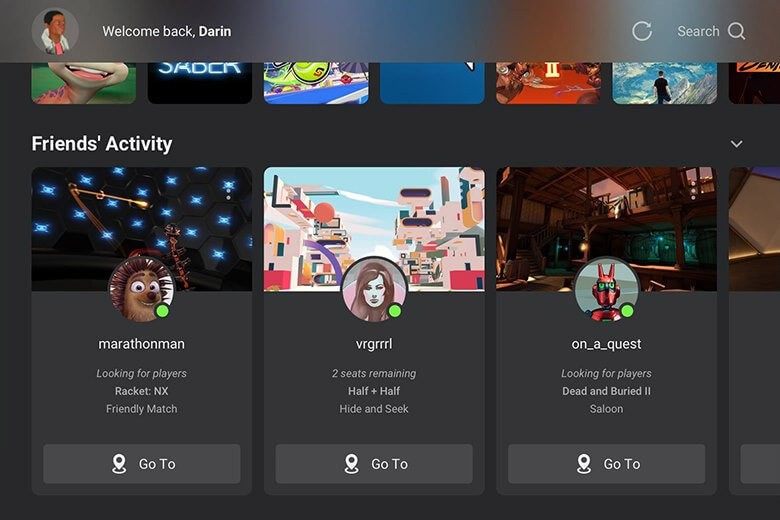Click the Search label in header
The height and width of the screenshot is (520, 780).
coord(698,31)
